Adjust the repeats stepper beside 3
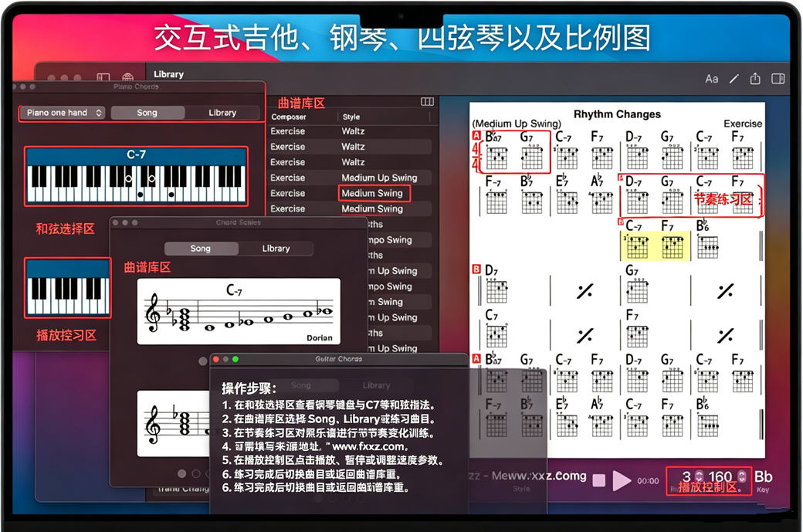The image size is (803, 532). click(x=699, y=476)
